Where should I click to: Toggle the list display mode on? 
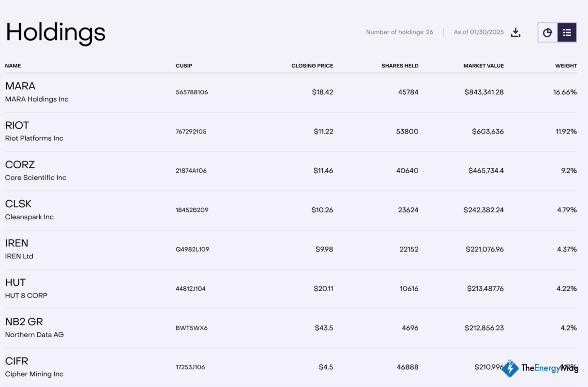point(567,32)
